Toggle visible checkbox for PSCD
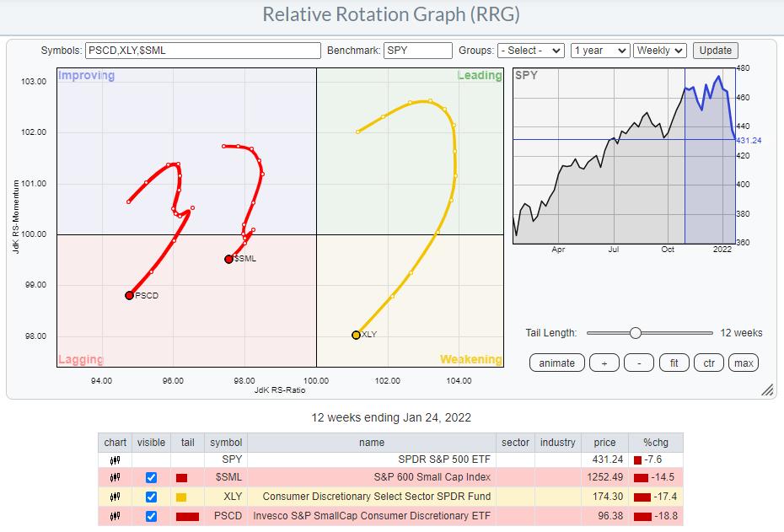 tap(151, 515)
